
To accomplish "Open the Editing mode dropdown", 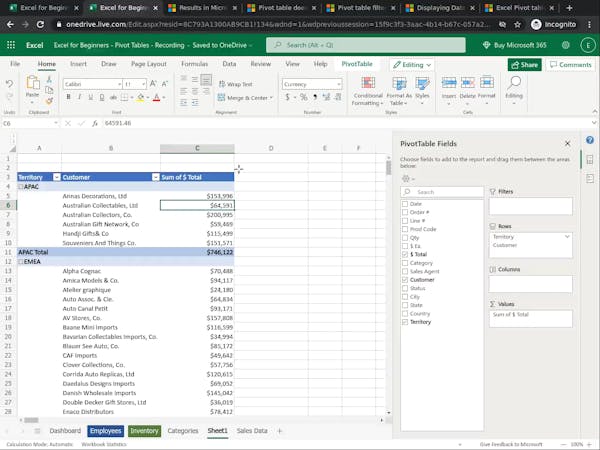I will point(412,65).
